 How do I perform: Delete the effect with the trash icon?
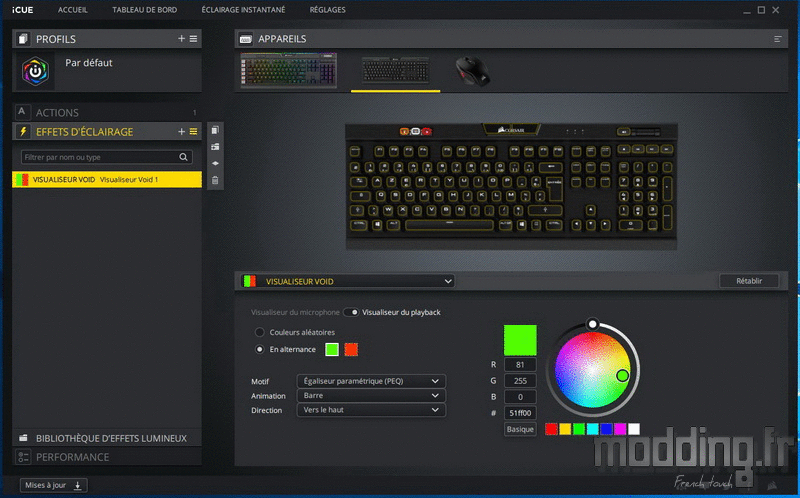215,180
